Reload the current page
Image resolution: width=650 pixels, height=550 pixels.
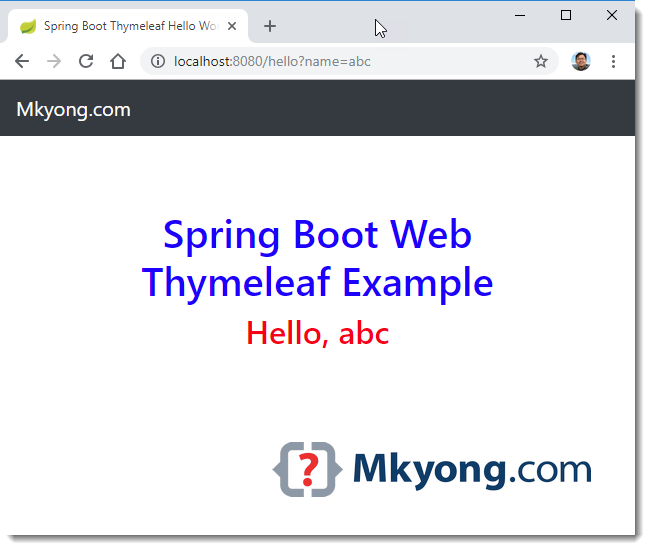86,61
